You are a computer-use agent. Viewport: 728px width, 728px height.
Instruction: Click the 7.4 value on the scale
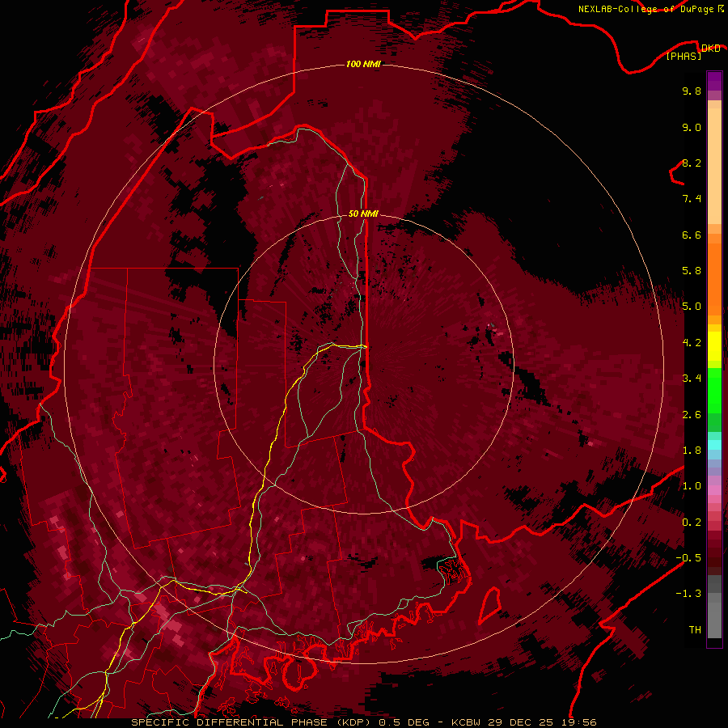692,199
